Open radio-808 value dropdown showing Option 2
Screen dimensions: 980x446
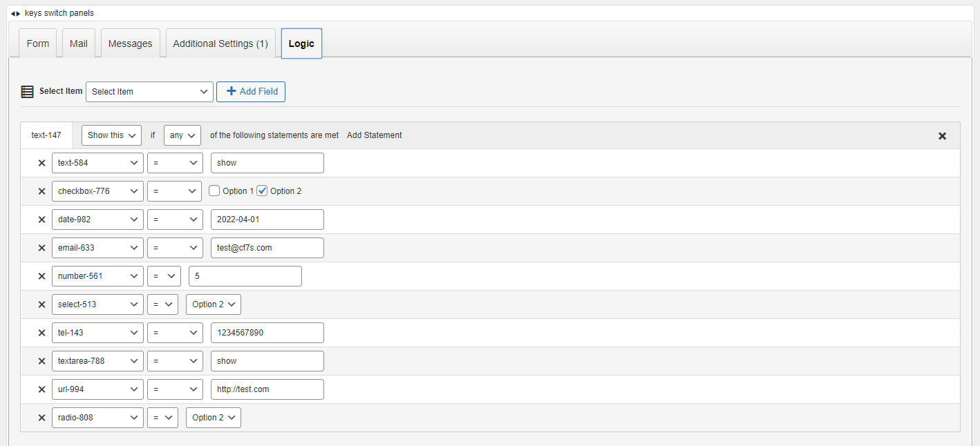pos(213,418)
